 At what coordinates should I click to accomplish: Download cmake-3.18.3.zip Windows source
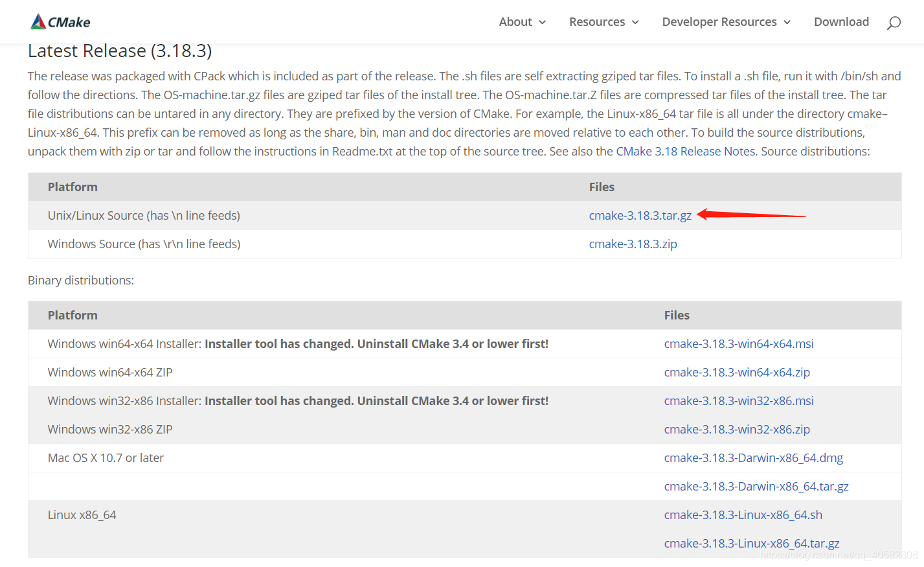[633, 244]
